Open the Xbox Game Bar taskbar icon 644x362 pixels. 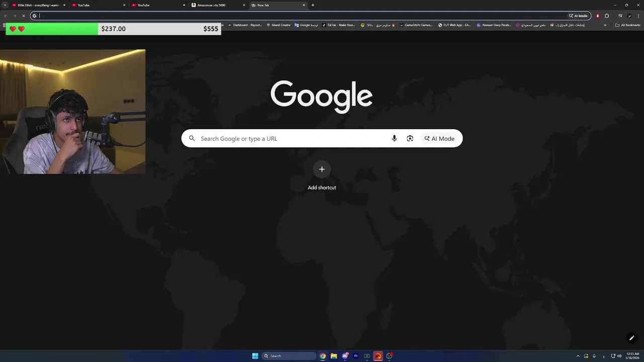pyautogui.click(x=367, y=356)
